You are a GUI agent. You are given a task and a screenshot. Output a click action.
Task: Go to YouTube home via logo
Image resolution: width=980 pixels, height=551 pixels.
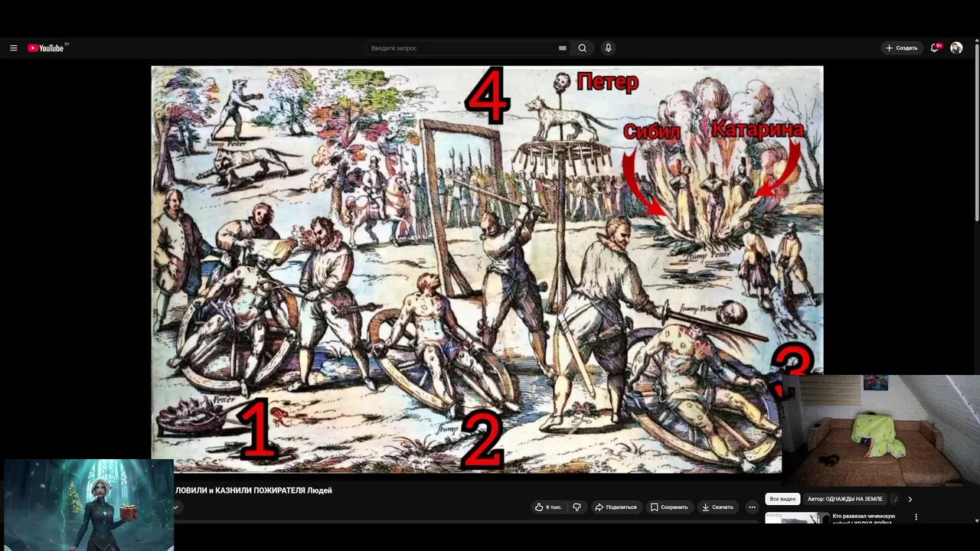(46, 48)
